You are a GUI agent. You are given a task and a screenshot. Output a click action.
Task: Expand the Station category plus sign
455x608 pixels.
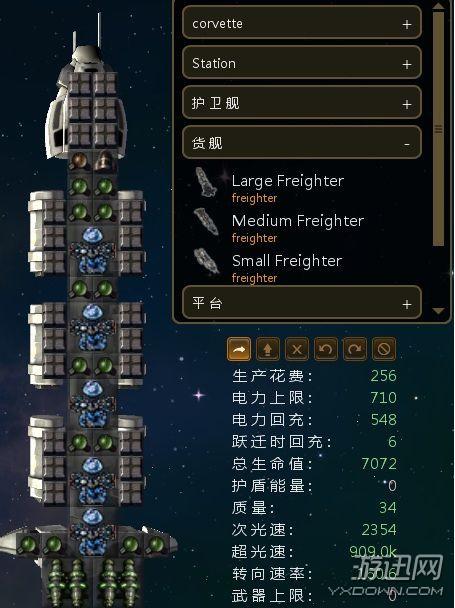pos(407,64)
